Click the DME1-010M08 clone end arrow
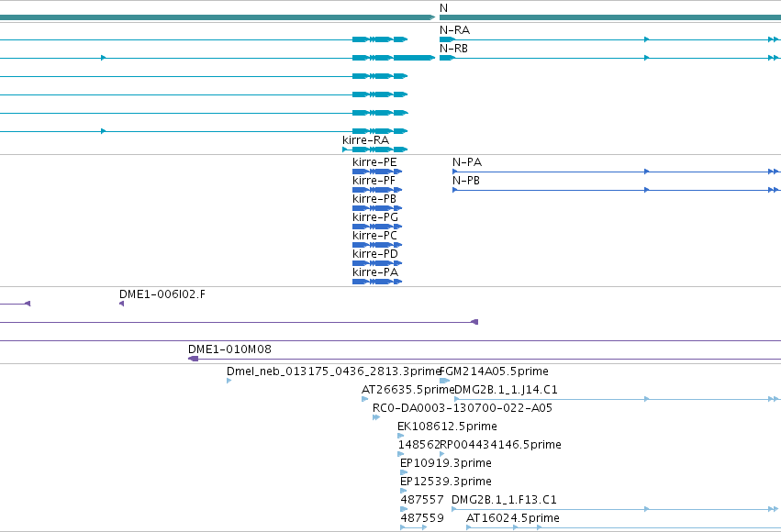Screen dimensions: 781x532 (x=194, y=359)
